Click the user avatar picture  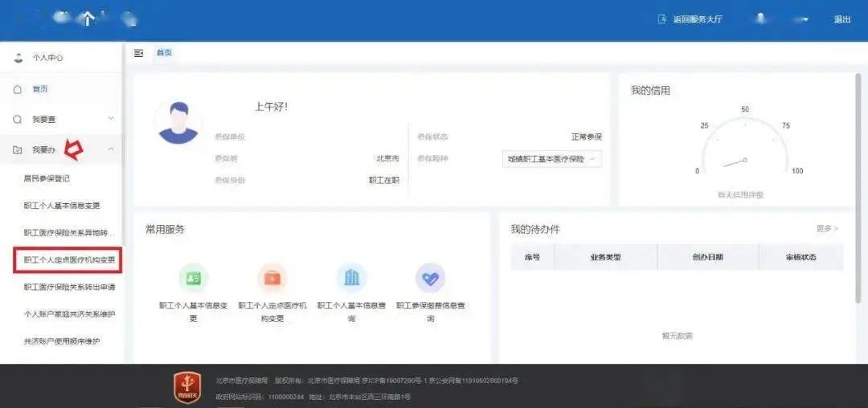click(178, 122)
